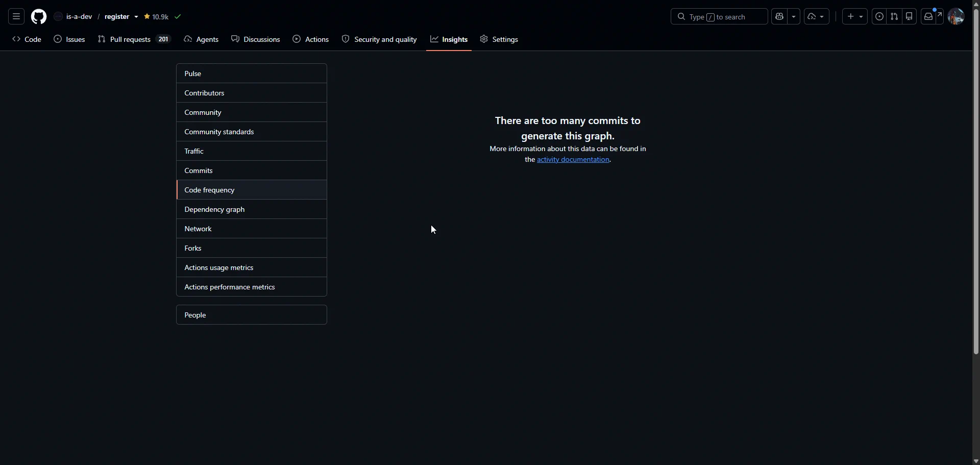Screen dimensions: 980x465
Task: Open Community standards in sidebar
Action: pyautogui.click(x=252, y=132)
